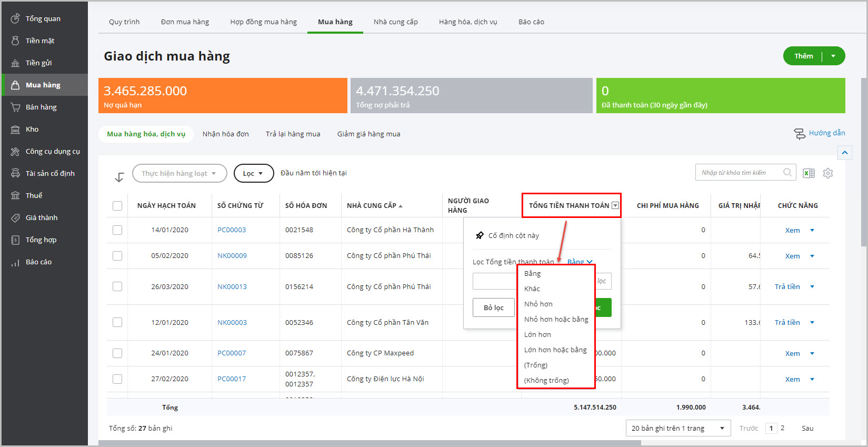The image size is (868, 447).
Task: Open table settings gear icon
Action: 828,173
